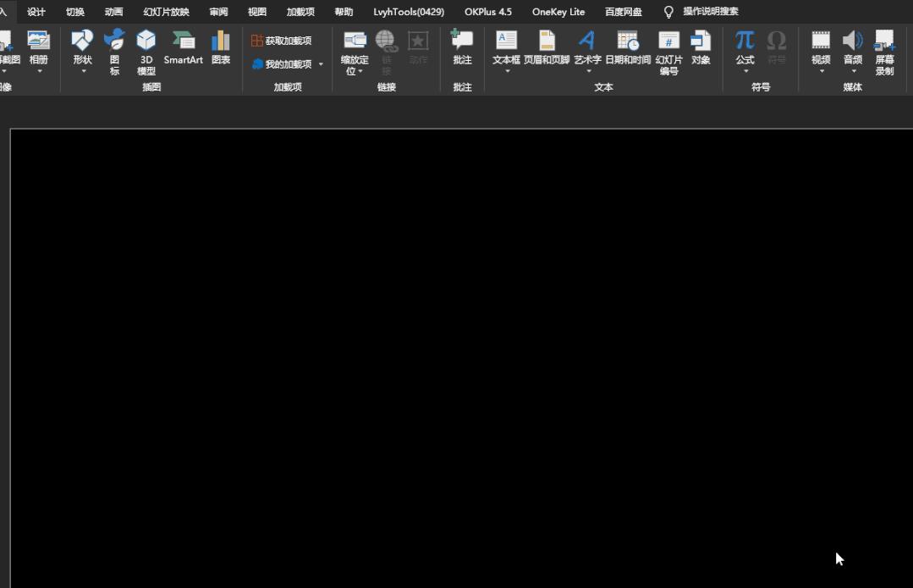
Task: Open the 百度网盘 tab
Action: pyautogui.click(x=623, y=12)
